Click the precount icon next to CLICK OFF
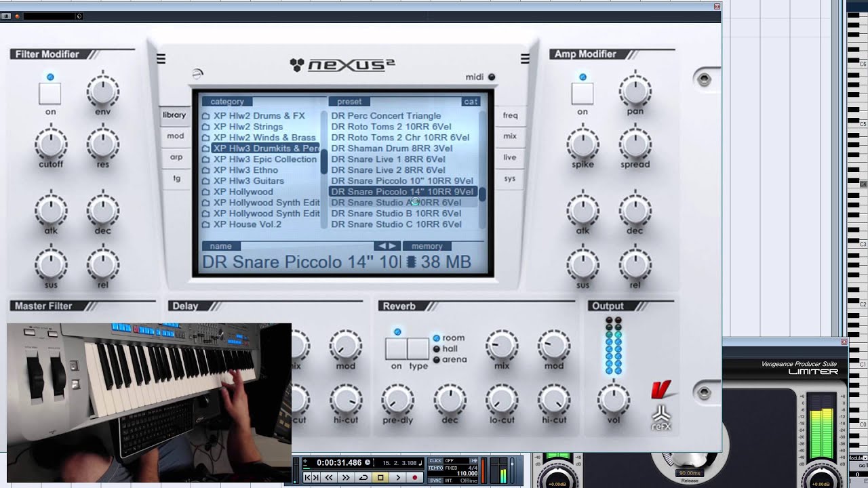Screen dimensions: 868x488 click(473, 461)
